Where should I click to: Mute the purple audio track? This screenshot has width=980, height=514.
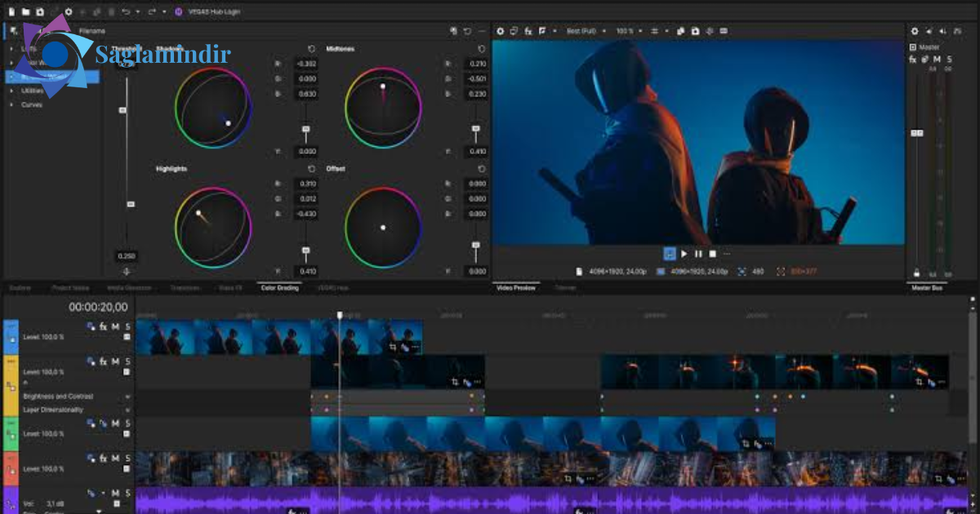(x=115, y=493)
